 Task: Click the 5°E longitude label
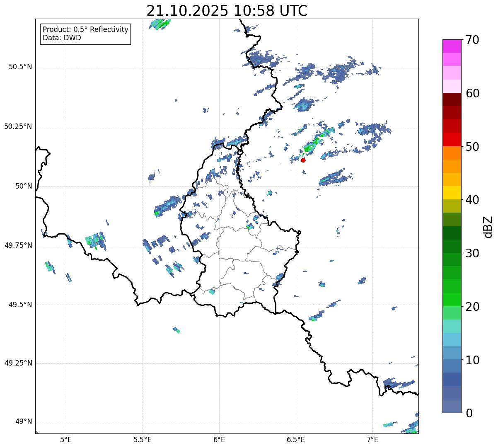pos(66,439)
